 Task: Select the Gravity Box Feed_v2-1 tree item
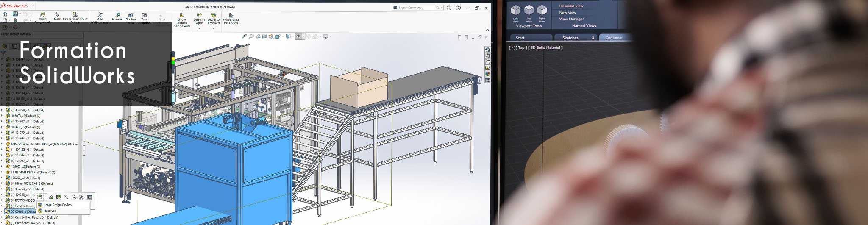point(32,217)
